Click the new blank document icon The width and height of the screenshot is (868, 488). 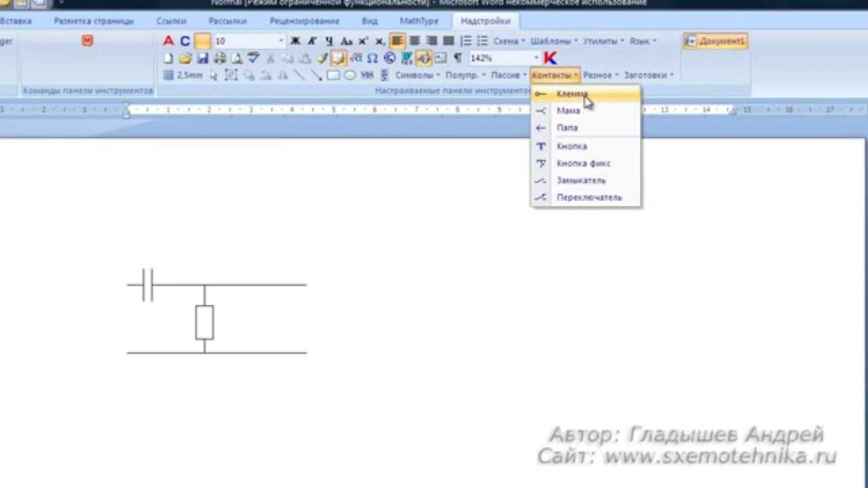pyautogui.click(x=168, y=58)
